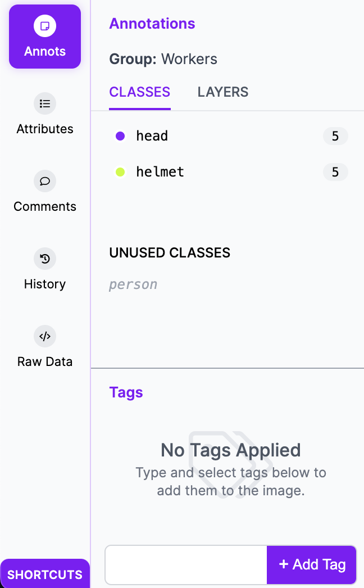This screenshot has width=364, height=588.
Task: Click the Annotations heading
Action: [x=152, y=24]
